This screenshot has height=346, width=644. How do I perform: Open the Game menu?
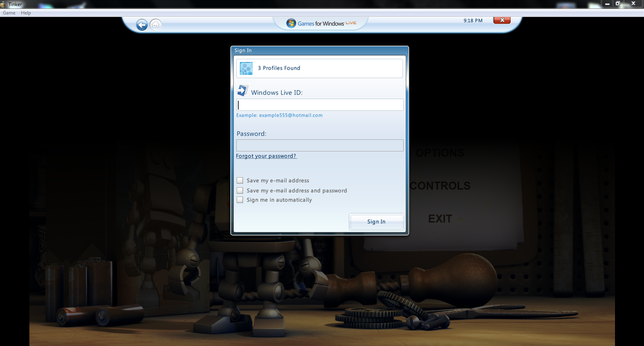pos(9,13)
